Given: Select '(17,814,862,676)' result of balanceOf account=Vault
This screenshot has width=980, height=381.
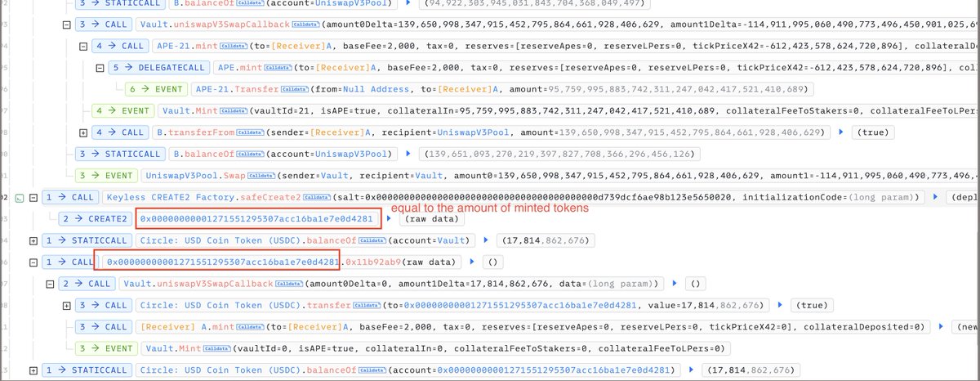Looking at the screenshot, I should pyautogui.click(x=546, y=240).
